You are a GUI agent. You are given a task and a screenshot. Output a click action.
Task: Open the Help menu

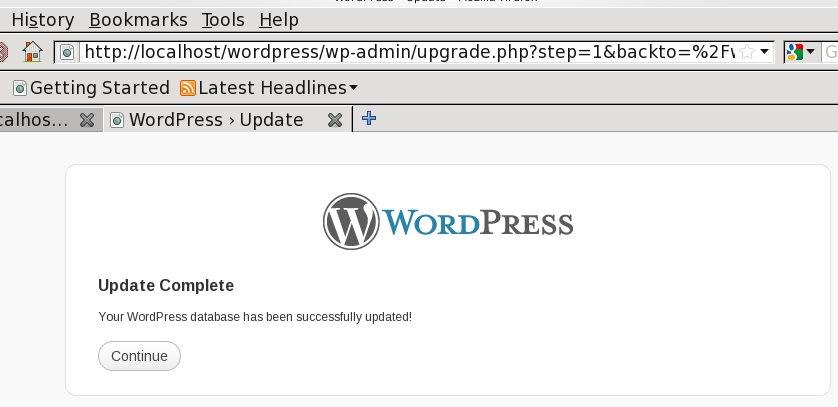(x=278, y=20)
